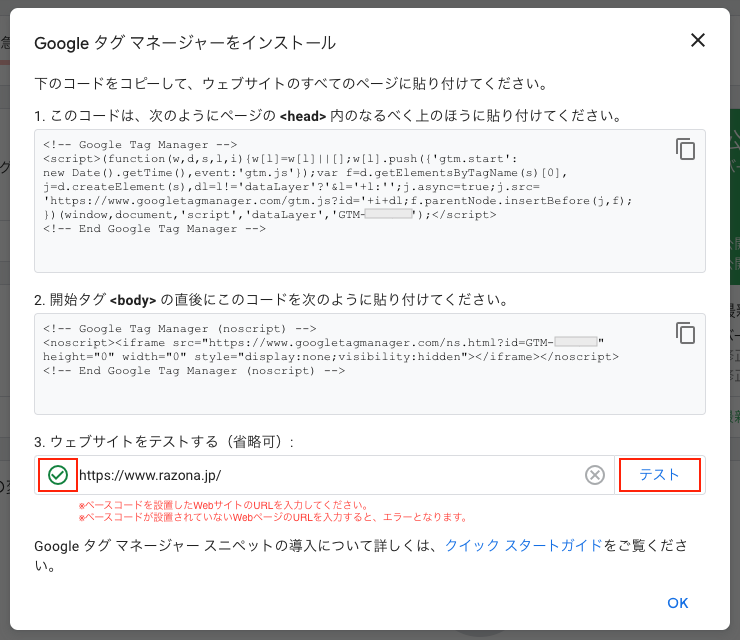Click inside the noscript iframe code box

370,364
